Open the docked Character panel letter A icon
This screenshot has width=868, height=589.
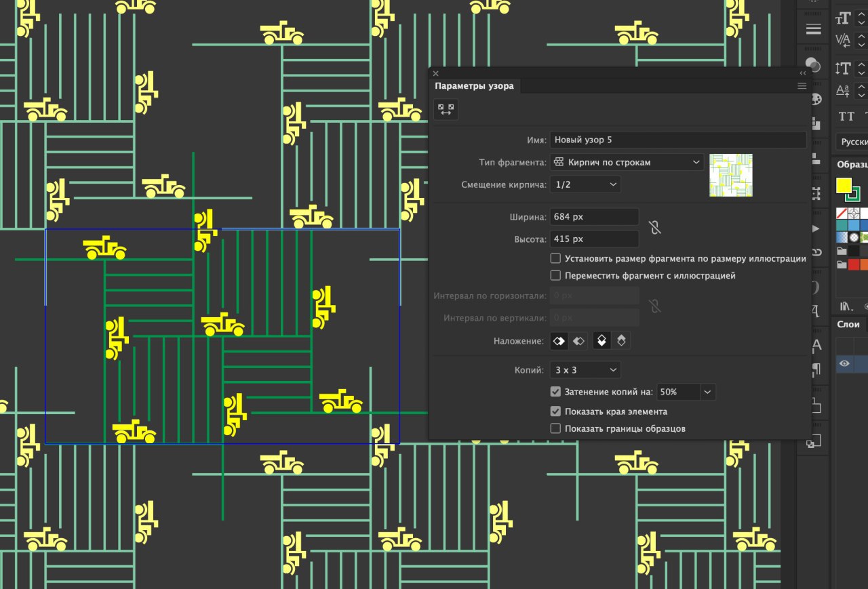(x=816, y=345)
